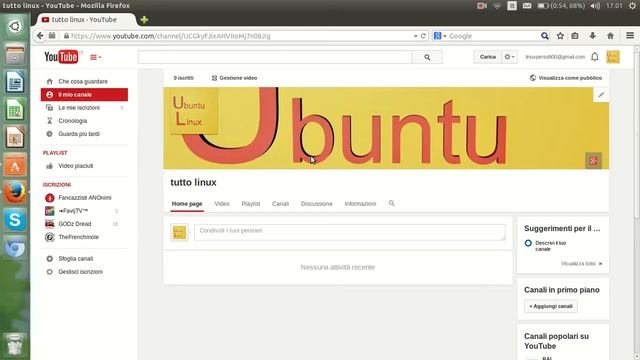Open notifications bell icon
Image resolution: width=640 pixels, height=360 pixels.
595,57
